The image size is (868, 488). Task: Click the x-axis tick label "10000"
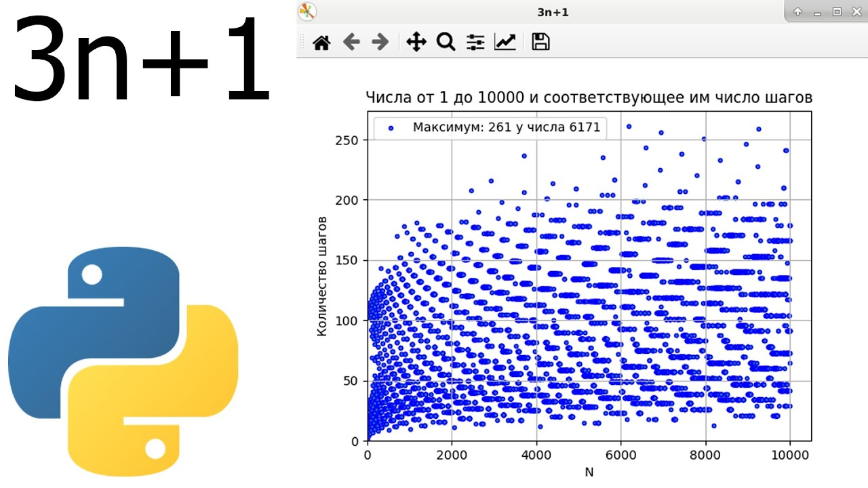[791, 455]
